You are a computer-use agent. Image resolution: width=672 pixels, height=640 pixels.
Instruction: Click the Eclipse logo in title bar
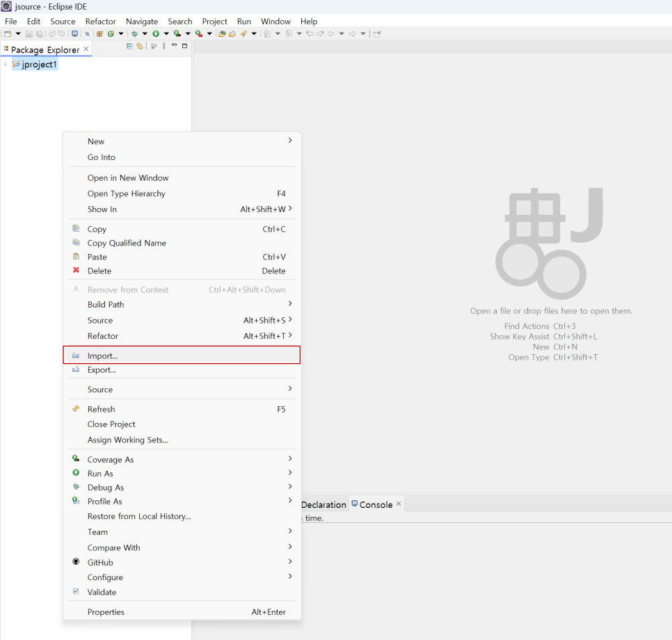click(6, 6)
